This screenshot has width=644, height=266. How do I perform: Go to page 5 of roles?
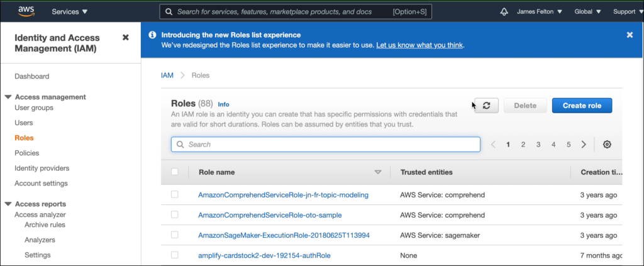(569, 145)
